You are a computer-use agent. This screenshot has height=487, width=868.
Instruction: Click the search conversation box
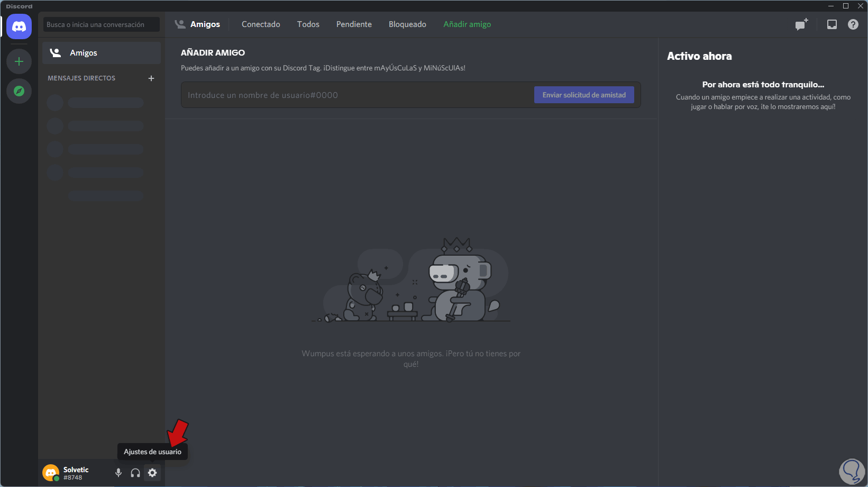(x=102, y=24)
